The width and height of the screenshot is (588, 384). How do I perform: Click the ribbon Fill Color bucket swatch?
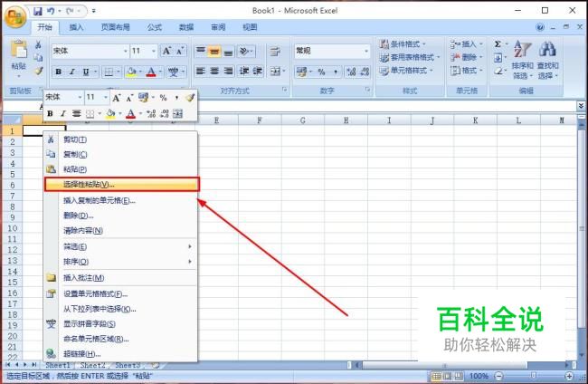[132, 72]
